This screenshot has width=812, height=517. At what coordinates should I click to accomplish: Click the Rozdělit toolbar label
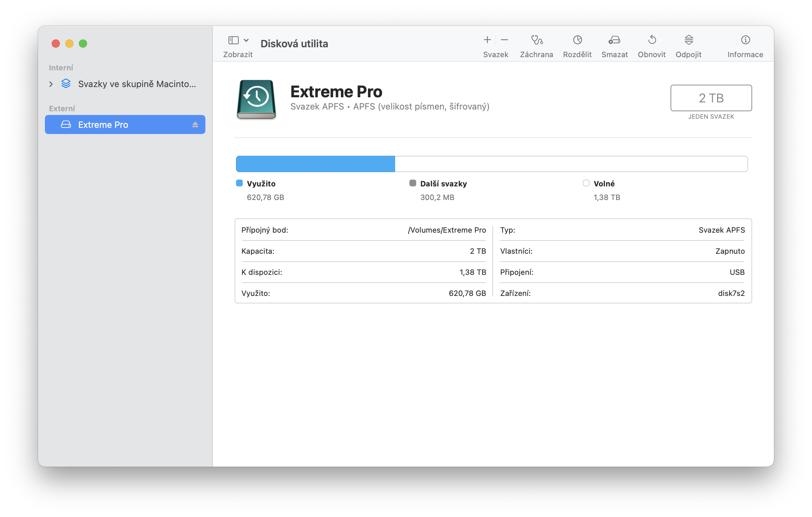577,55
